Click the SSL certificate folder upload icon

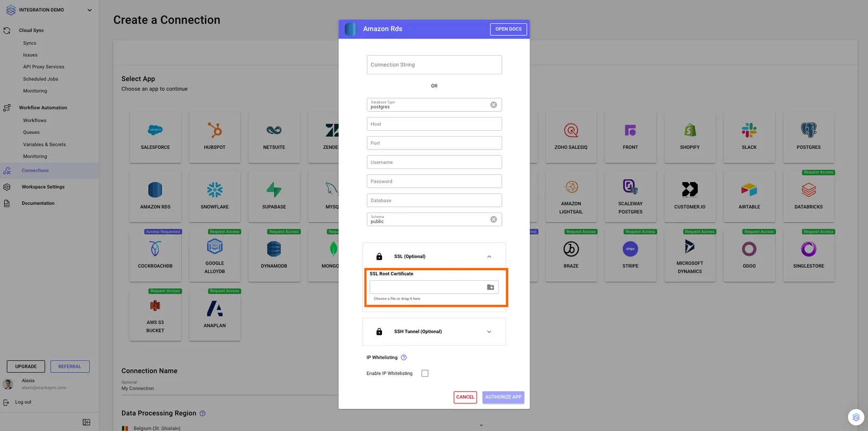coord(490,287)
